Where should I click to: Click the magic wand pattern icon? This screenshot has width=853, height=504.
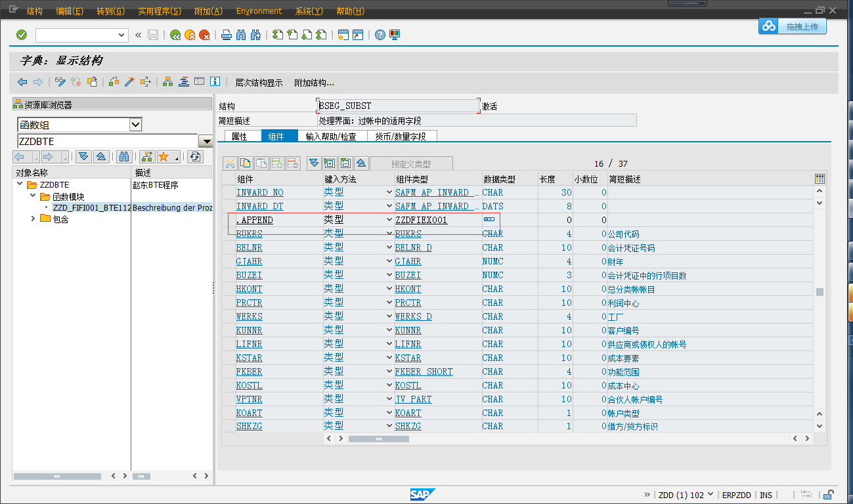(129, 81)
